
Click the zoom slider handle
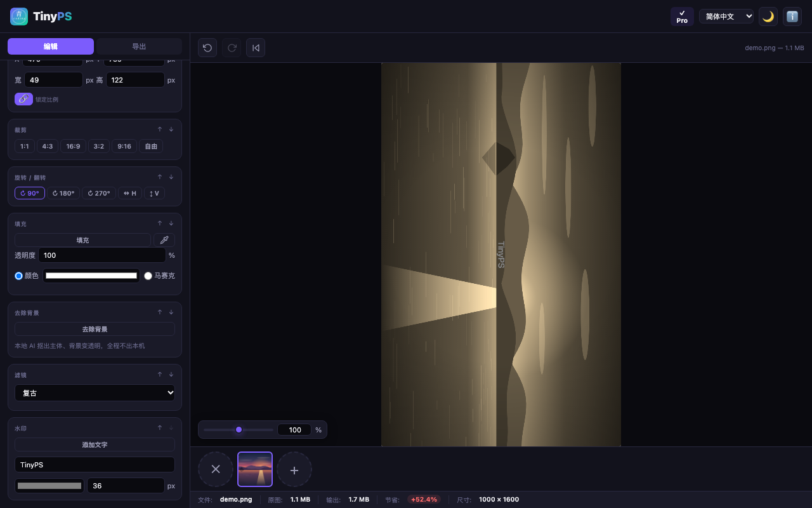239,430
